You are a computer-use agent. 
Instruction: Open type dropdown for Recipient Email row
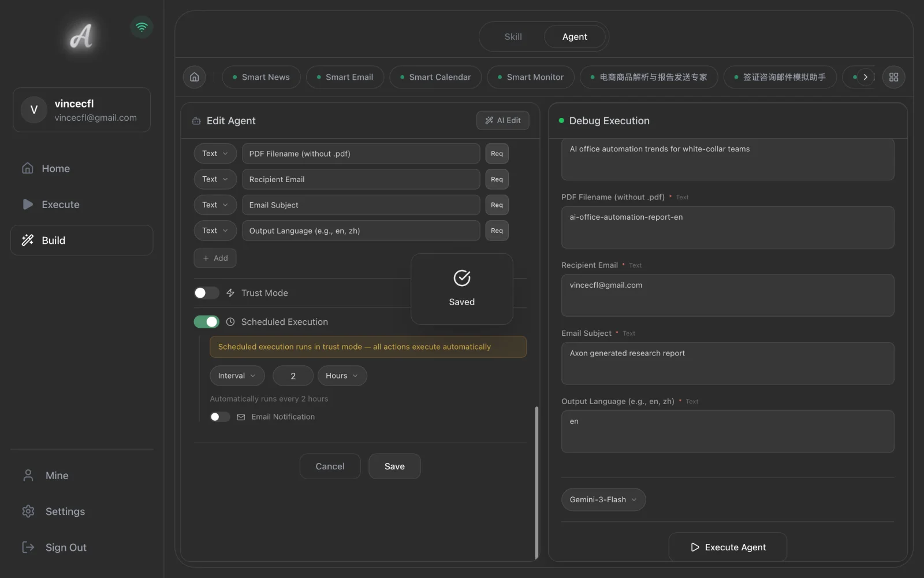pos(215,179)
